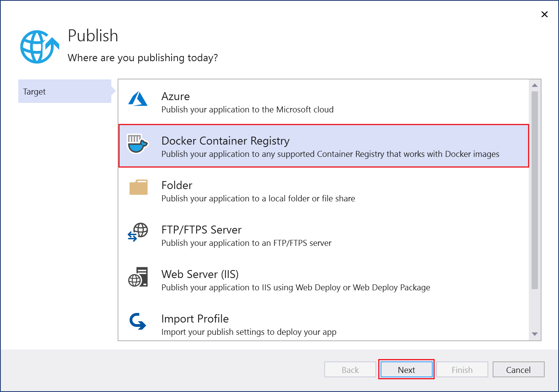Select the Azure publish icon

(137, 99)
